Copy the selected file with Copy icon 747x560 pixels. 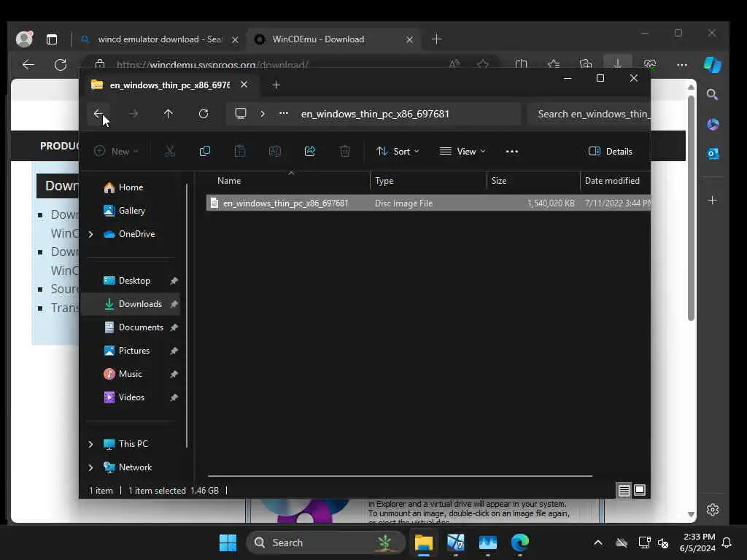click(x=205, y=152)
